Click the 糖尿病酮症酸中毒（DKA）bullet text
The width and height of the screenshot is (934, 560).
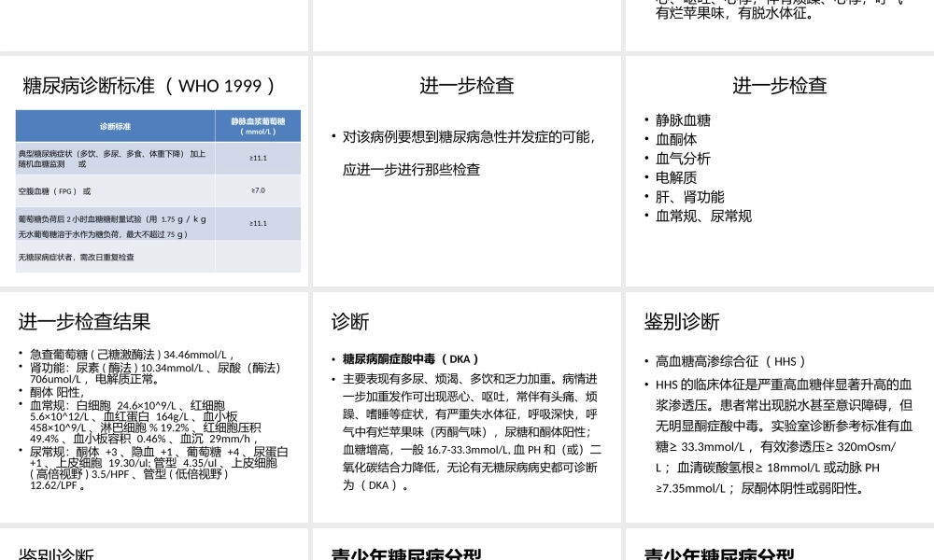click(x=408, y=358)
